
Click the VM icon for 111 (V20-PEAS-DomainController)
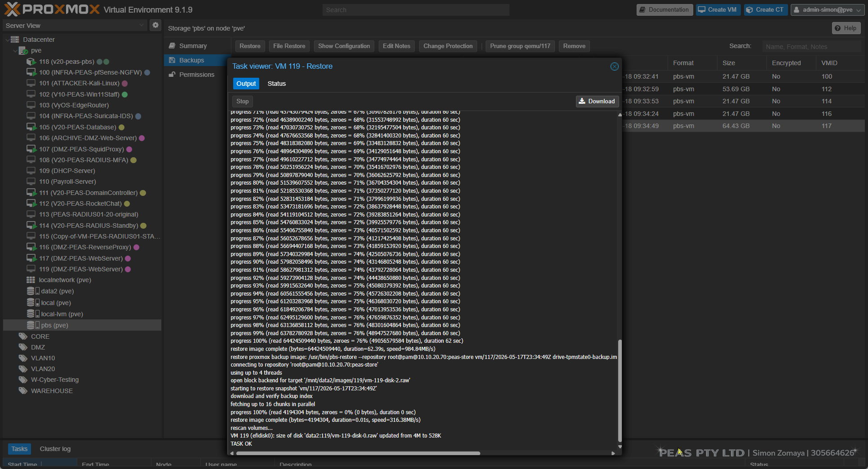coord(31,193)
